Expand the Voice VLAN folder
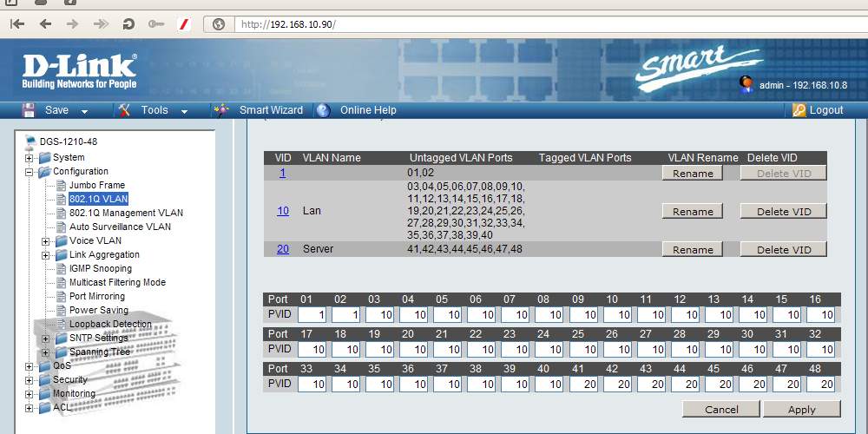Image resolution: width=868 pixels, height=434 pixels. click(x=45, y=240)
